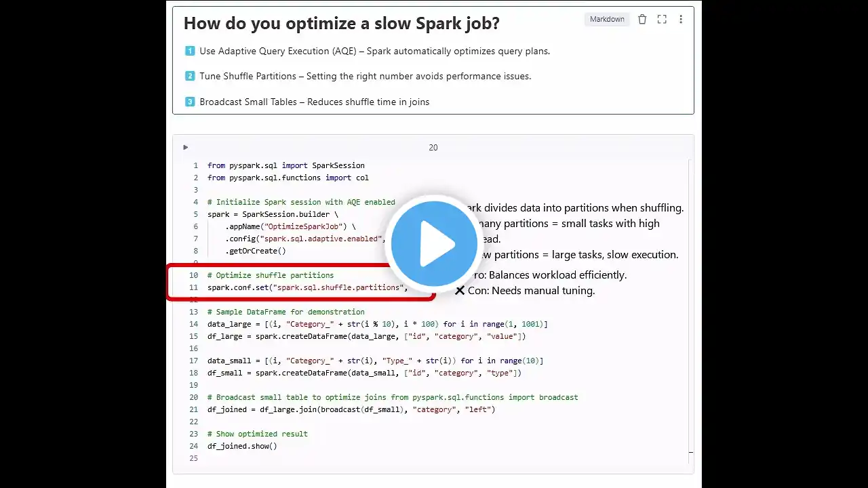
Task: Click the "df_large = spark.createDataFrame" line
Action: 367,336
